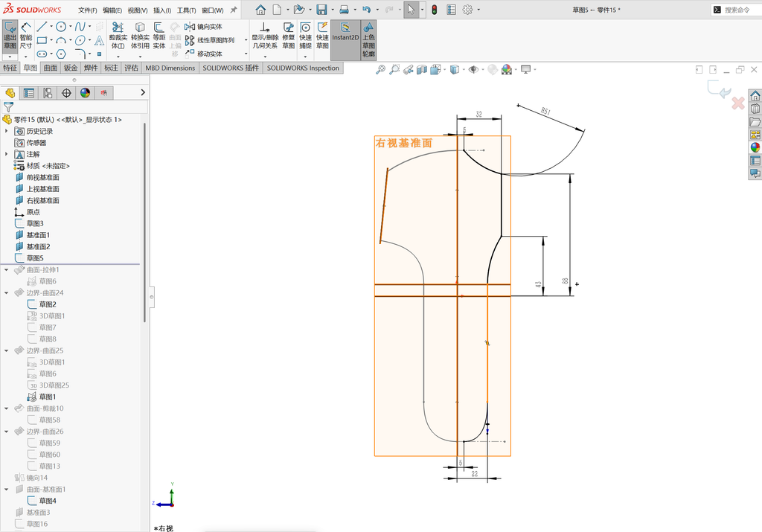Viewport: 762px width, 532px height.
Task: Click 线性草图阵列 linear sketch pattern
Action: tap(210, 40)
